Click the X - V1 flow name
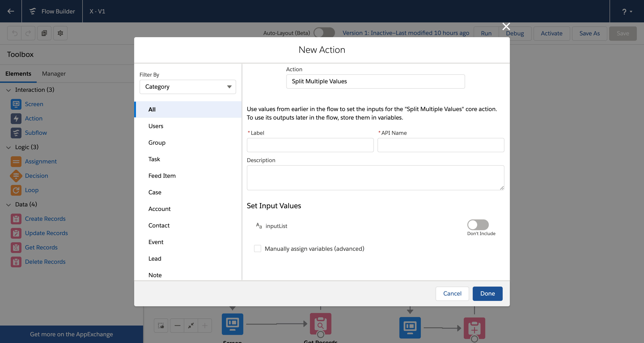This screenshot has width=644, height=343. [x=97, y=11]
